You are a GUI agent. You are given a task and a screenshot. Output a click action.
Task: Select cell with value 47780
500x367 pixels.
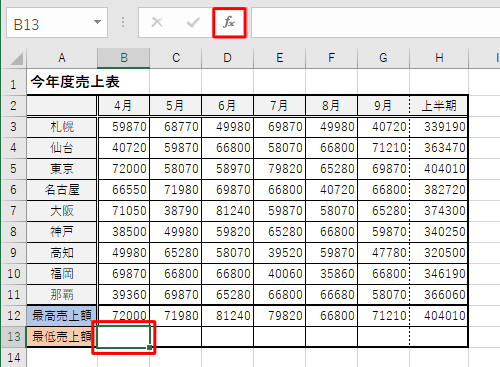[384, 253]
